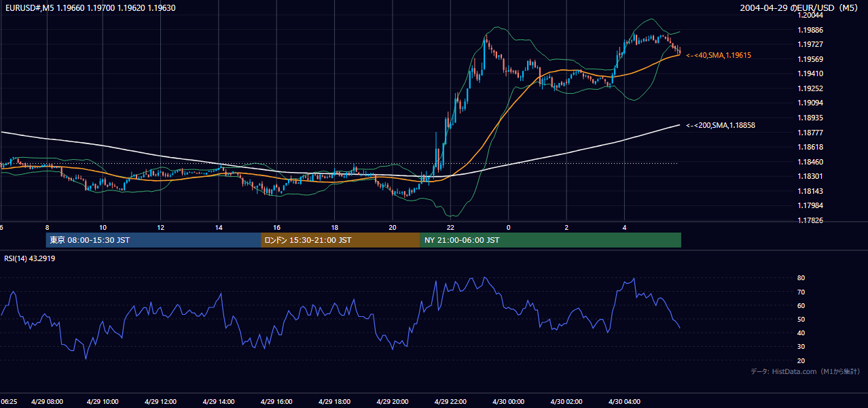Click the NY 21:00-06:00 JST session bar
868x408 pixels.
click(x=551, y=240)
